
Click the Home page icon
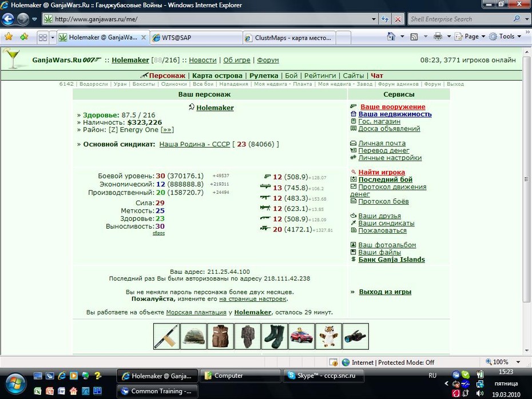pos(391,36)
